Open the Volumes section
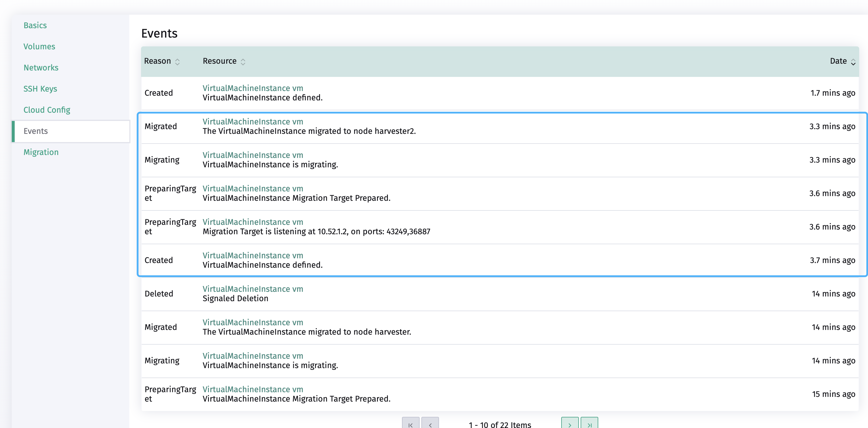The image size is (868, 428). point(39,46)
